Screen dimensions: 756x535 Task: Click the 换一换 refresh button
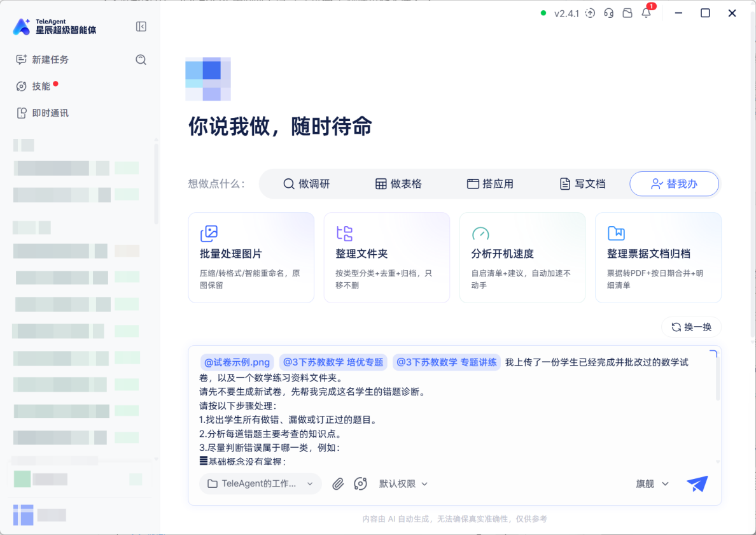point(691,327)
